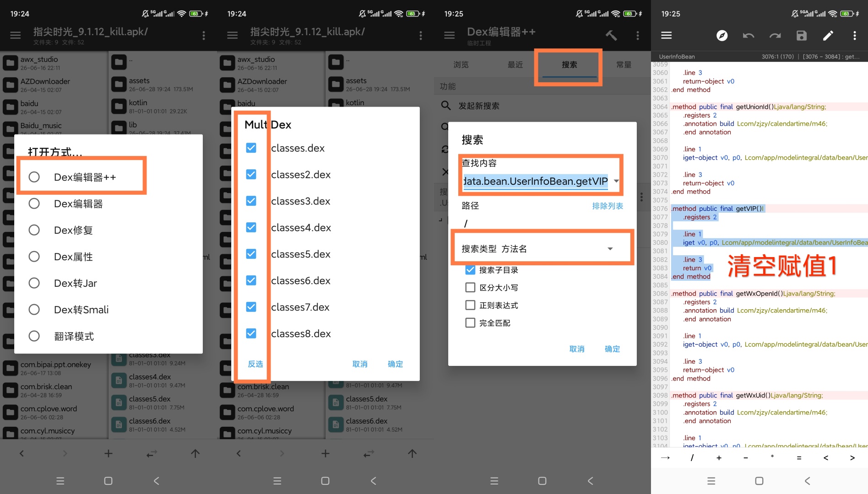868x494 pixels.
Task: Click the up-arrow icon in the first file manager bottom bar
Action: coord(195,453)
